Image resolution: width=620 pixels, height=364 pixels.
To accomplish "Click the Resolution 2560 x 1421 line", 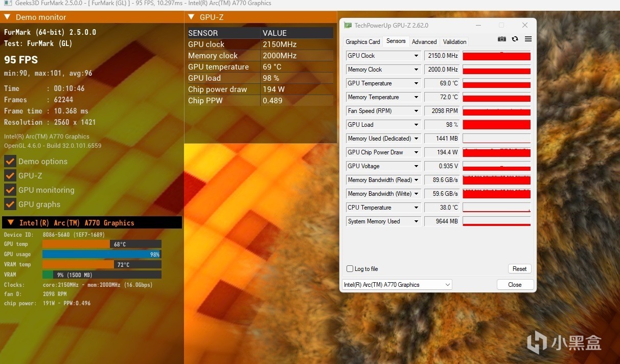I will point(50,122).
